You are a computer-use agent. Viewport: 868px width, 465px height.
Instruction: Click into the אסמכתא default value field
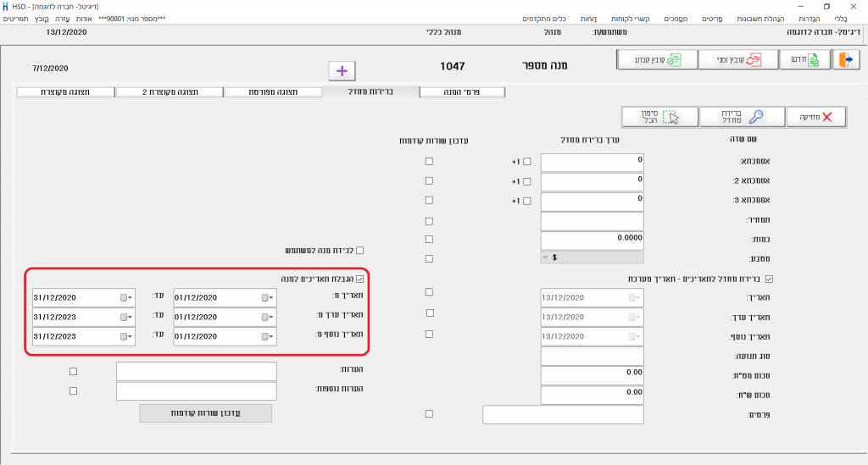[x=592, y=163]
